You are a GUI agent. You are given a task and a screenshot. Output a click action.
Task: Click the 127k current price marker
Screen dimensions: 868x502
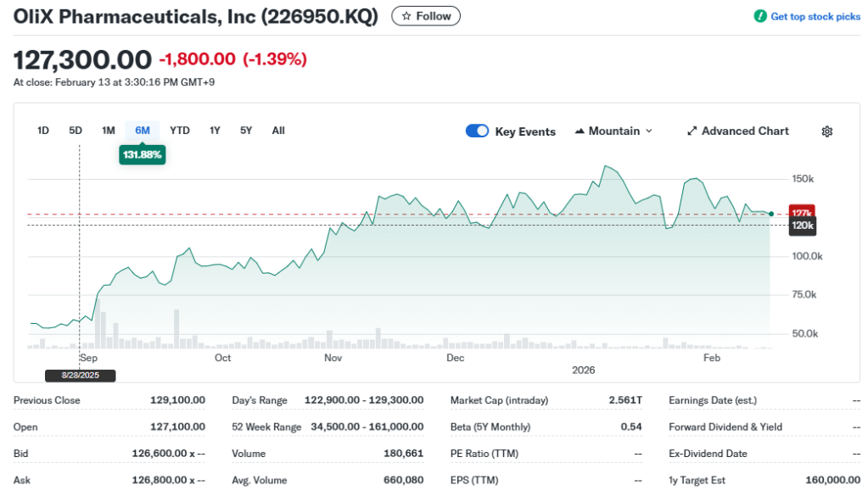pyautogui.click(x=801, y=212)
